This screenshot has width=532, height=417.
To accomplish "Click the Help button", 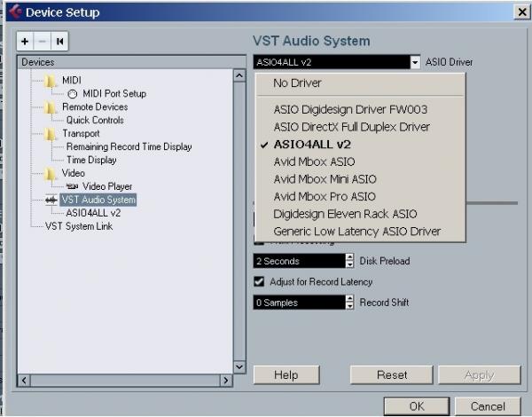I will click(286, 375).
